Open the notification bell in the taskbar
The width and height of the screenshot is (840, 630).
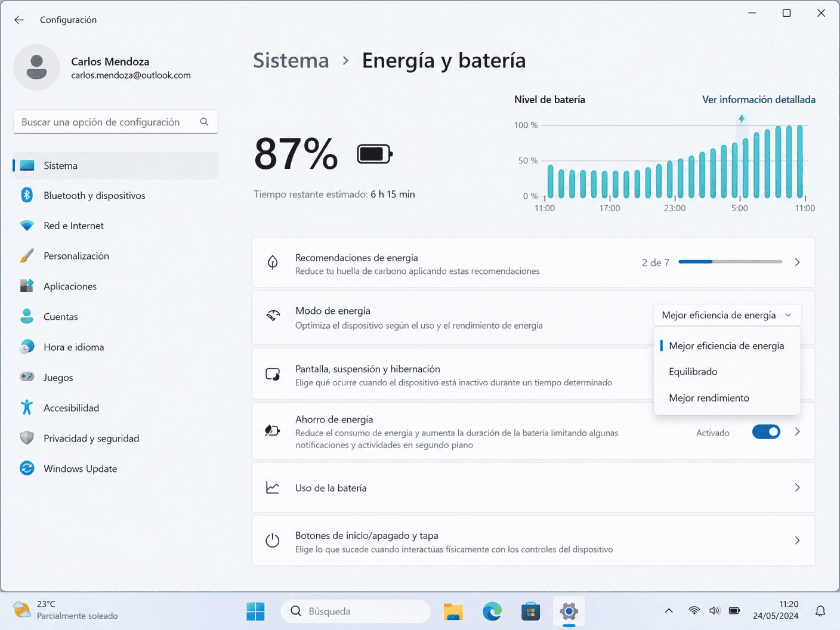pyautogui.click(x=820, y=611)
